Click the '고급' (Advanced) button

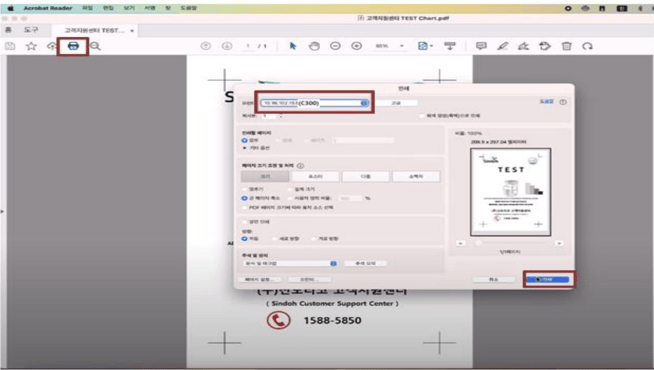point(396,103)
